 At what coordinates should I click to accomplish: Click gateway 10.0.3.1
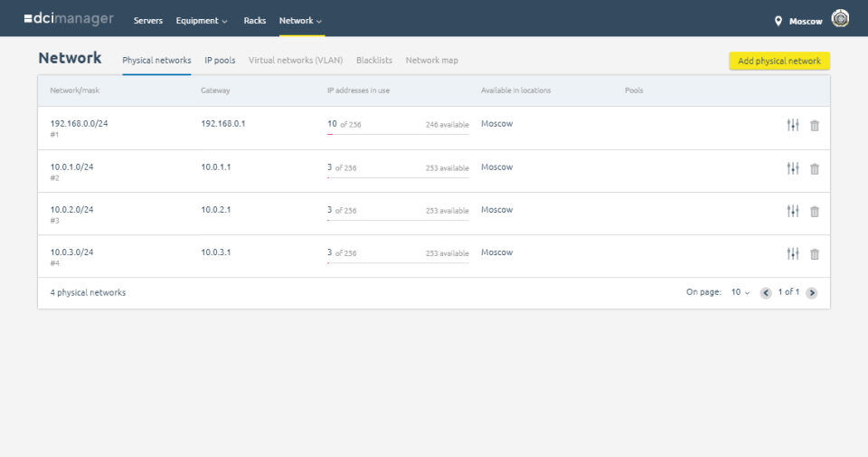(216, 252)
